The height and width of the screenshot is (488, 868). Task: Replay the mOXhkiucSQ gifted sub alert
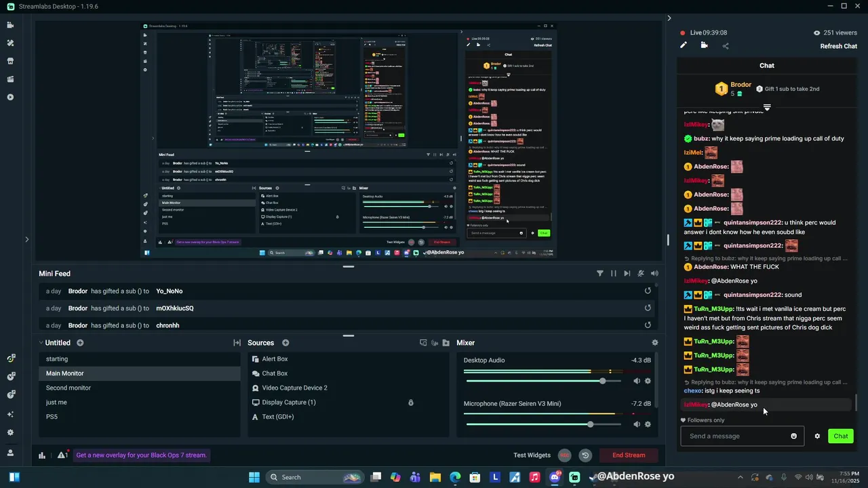click(648, 308)
